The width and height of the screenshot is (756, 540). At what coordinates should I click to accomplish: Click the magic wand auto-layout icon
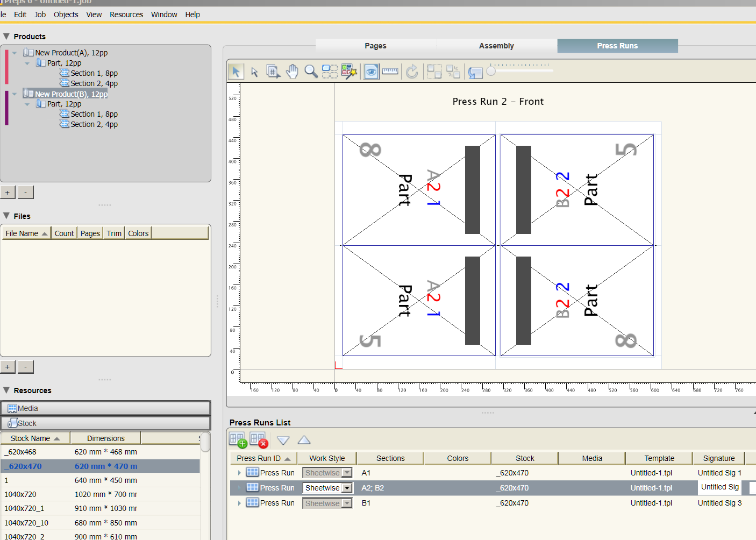[349, 72]
